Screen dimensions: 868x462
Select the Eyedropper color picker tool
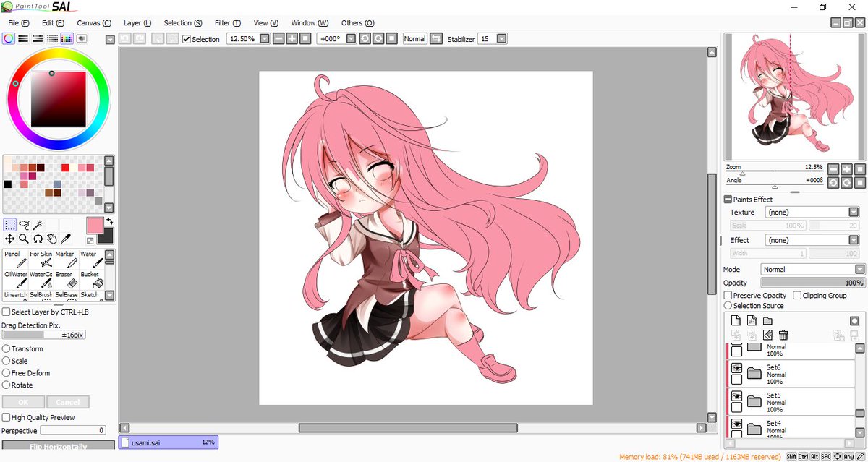point(65,238)
